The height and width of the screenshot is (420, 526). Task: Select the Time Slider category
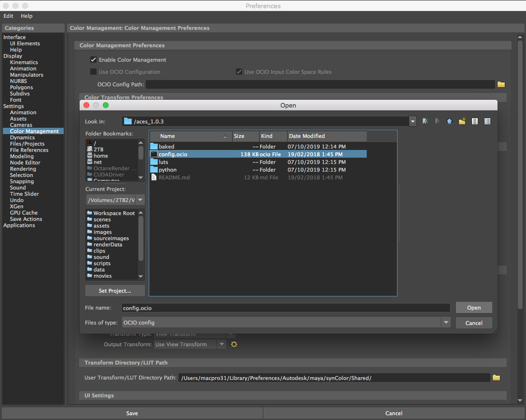coord(25,194)
